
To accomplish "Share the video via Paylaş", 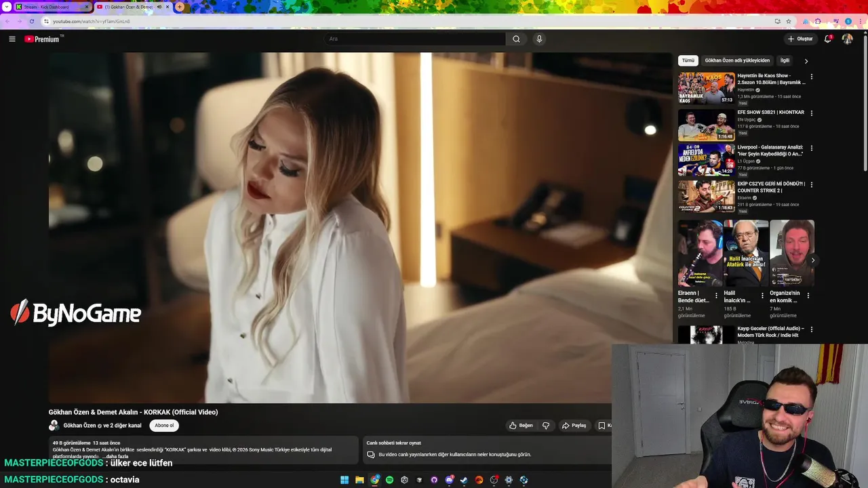I will coord(574,426).
